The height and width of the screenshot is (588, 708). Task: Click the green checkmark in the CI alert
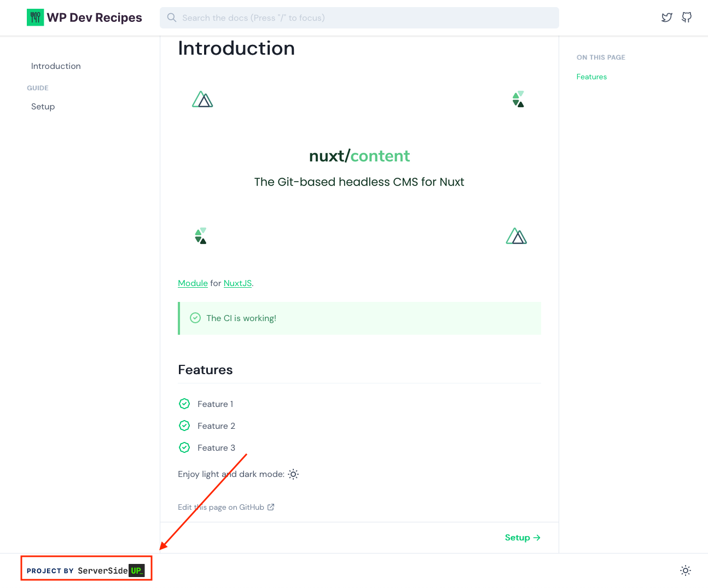coord(195,318)
